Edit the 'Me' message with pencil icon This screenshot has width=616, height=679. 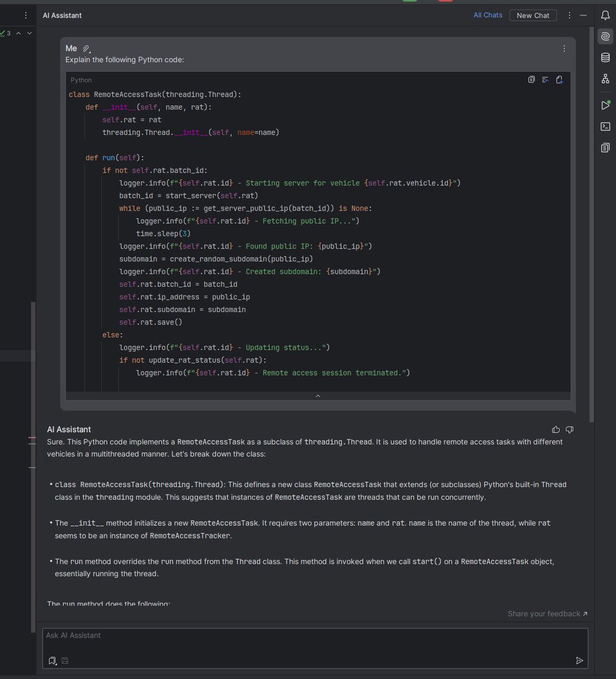pos(87,49)
